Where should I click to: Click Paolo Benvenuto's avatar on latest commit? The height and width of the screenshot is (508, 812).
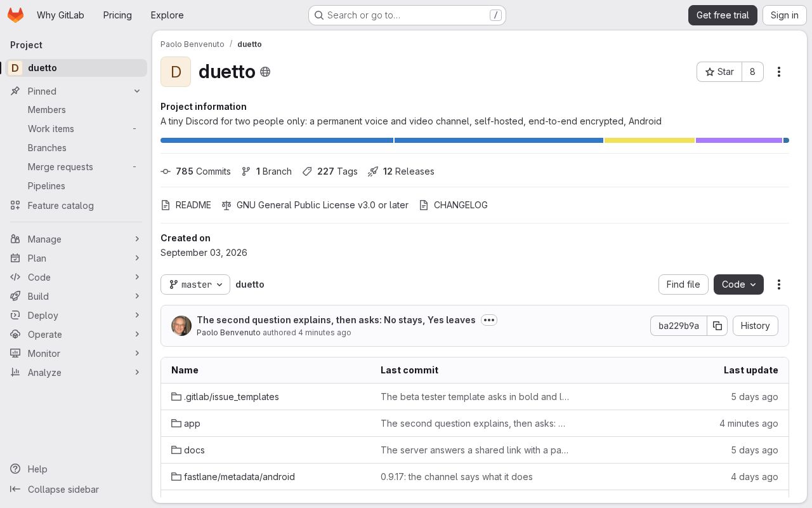pos(181,326)
